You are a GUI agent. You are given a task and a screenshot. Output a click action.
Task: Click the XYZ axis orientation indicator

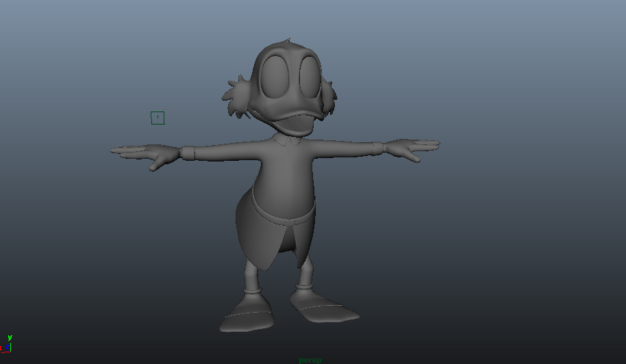[5, 344]
